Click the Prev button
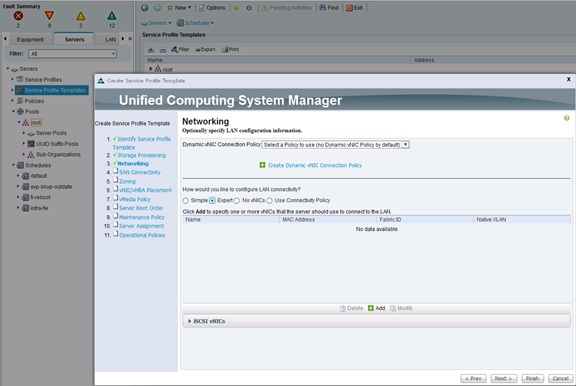Image resolution: width=576 pixels, height=386 pixels. 473,378
